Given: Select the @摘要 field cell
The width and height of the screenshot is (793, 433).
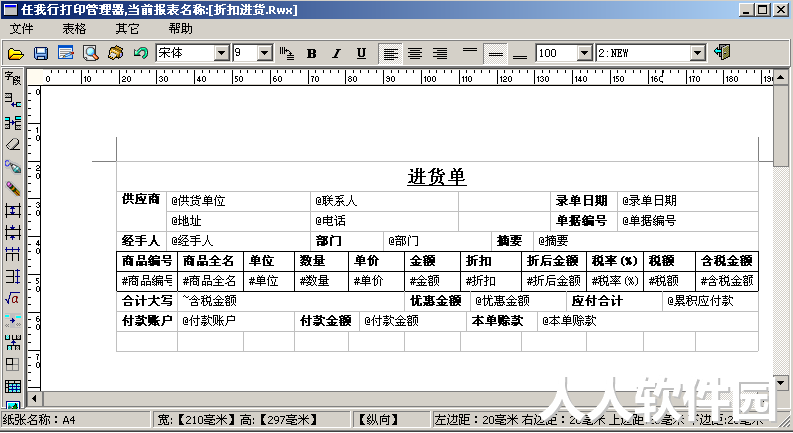Looking at the screenshot, I should 646,241.
